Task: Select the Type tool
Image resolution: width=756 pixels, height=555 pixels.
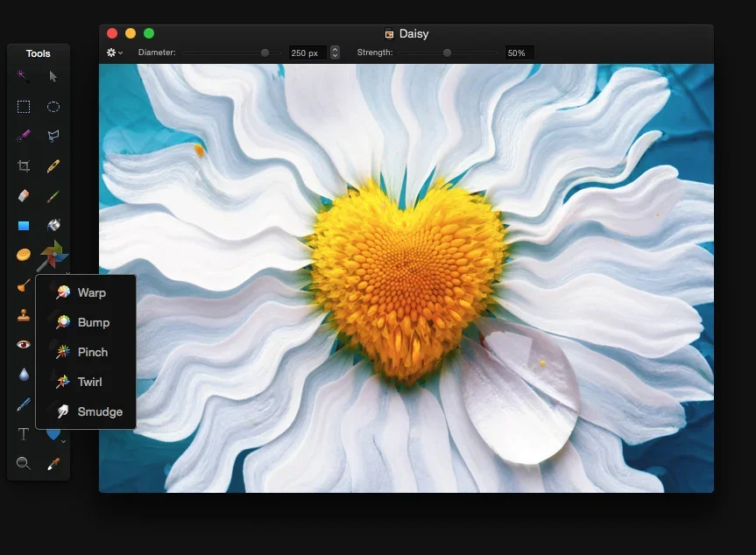Action: 24,433
